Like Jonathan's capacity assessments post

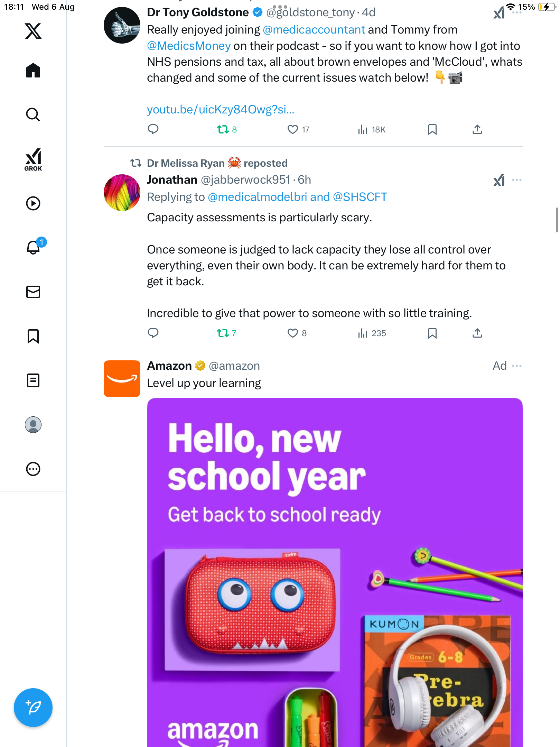point(292,333)
